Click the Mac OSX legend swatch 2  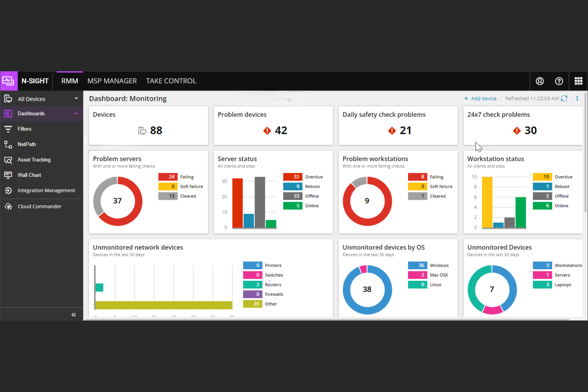click(418, 275)
